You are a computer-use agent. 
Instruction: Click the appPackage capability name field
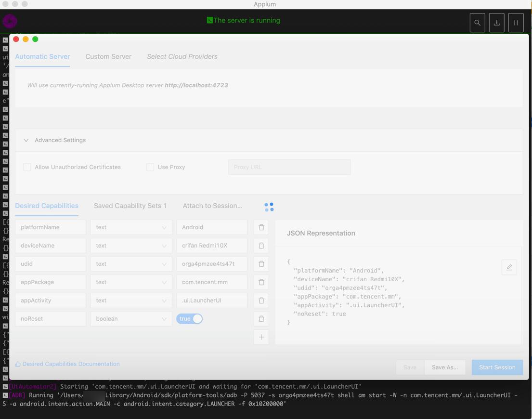click(51, 282)
